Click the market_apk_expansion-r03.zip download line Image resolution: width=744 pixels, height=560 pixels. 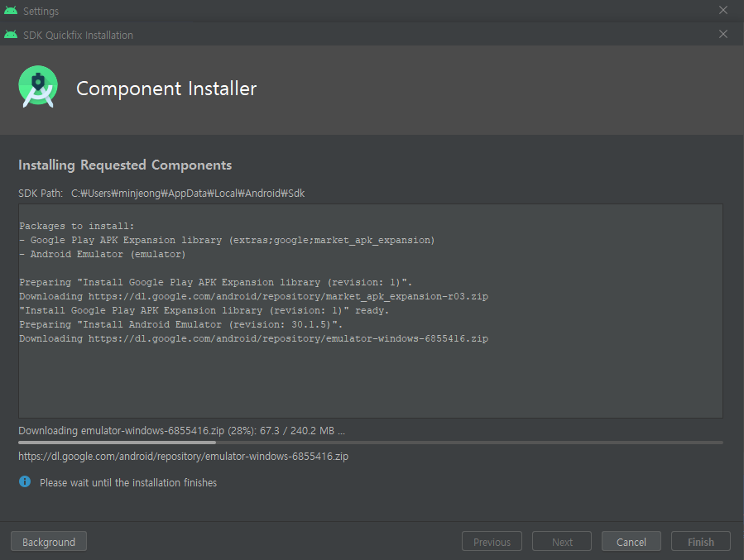click(x=254, y=296)
